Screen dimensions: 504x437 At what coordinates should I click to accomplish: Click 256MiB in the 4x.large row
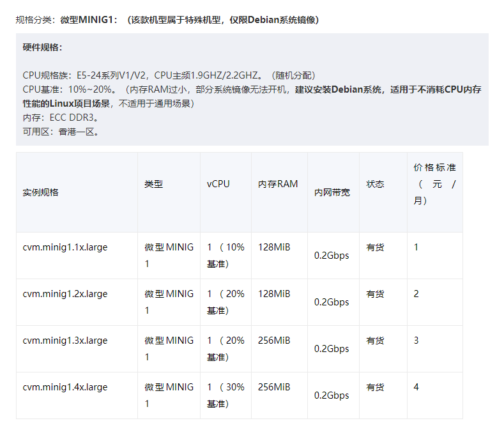coord(274,387)
